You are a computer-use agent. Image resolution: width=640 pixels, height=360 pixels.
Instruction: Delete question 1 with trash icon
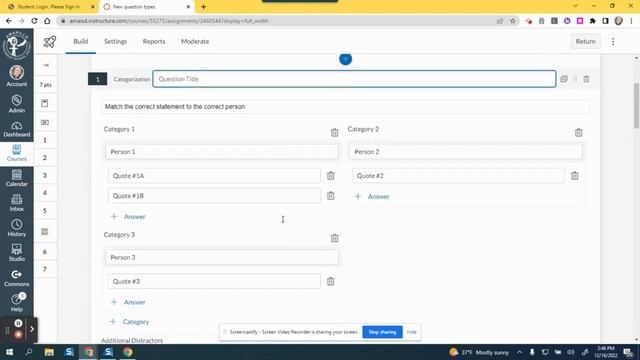tap(587, 79)
